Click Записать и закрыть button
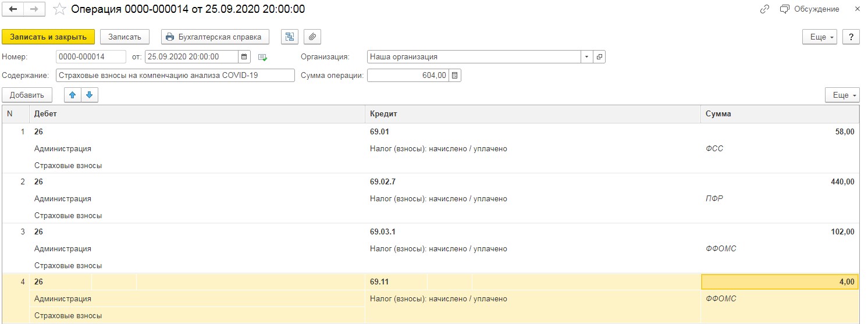Image resolution: width=868 pixels, height=324 pixels. (x=48, y=37)
